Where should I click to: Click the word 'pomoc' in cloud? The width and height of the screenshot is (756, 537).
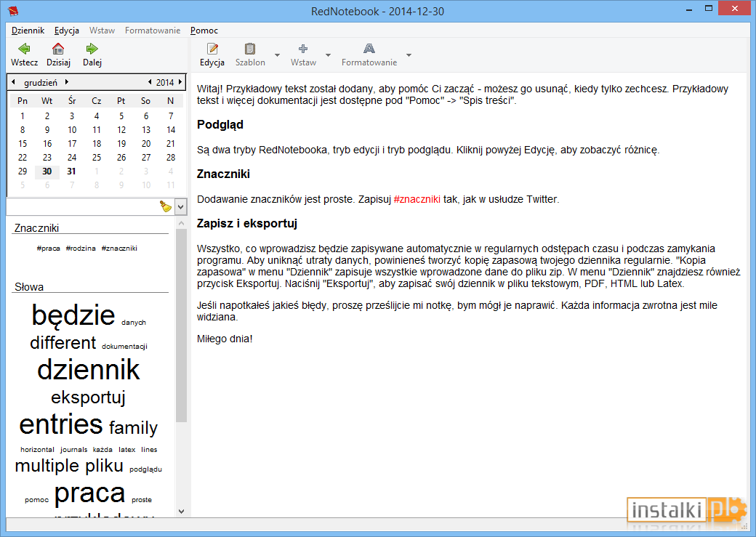coord(36,500)
